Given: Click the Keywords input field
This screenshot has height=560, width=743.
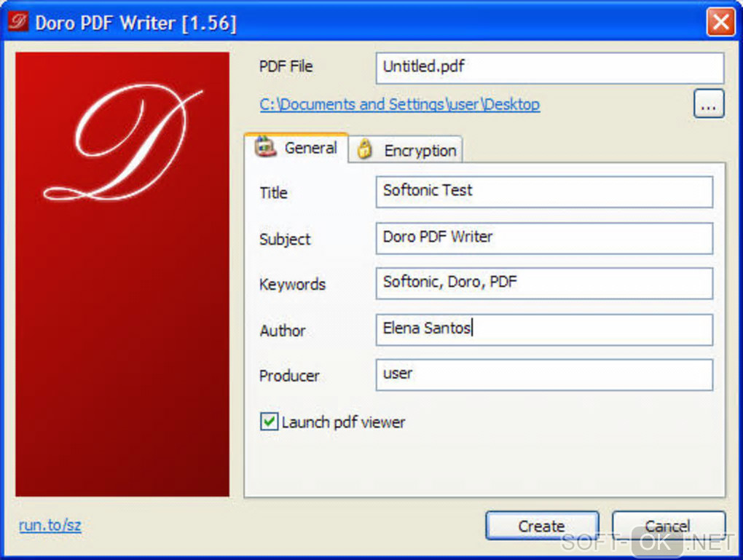Looking at the screenshot, I should 544,283.
